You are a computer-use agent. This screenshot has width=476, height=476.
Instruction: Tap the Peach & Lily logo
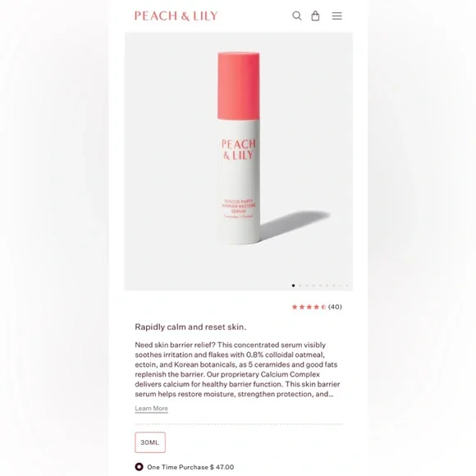point(176,16)
